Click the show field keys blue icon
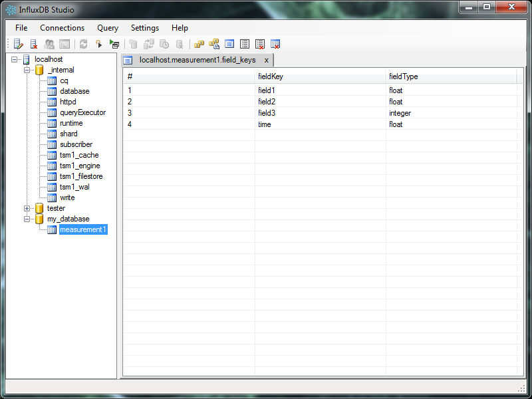This screenshot has width=532, height=399. tap(229, 44)
